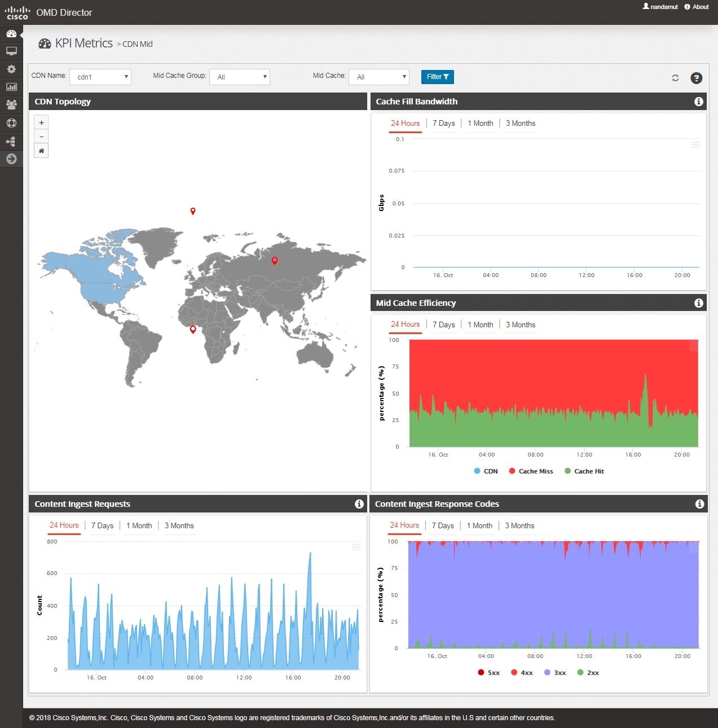Open the bar chart reports icon
The image size is (718, 728).
[x=11, y=87]
